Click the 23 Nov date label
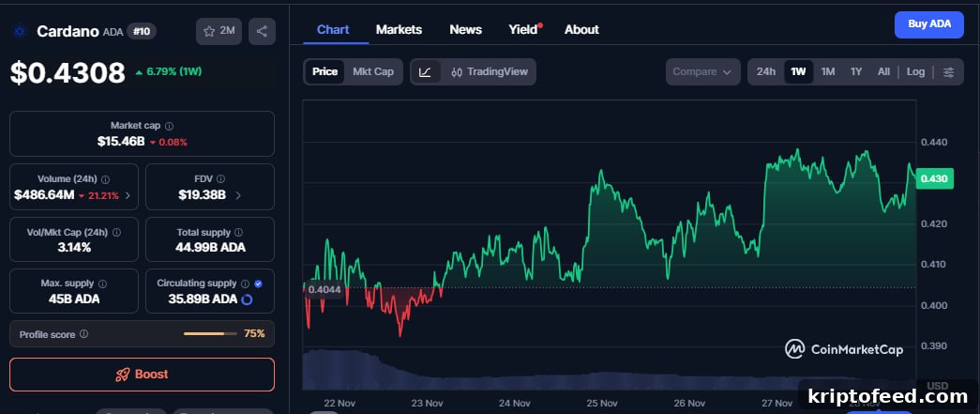 [427, 404]
